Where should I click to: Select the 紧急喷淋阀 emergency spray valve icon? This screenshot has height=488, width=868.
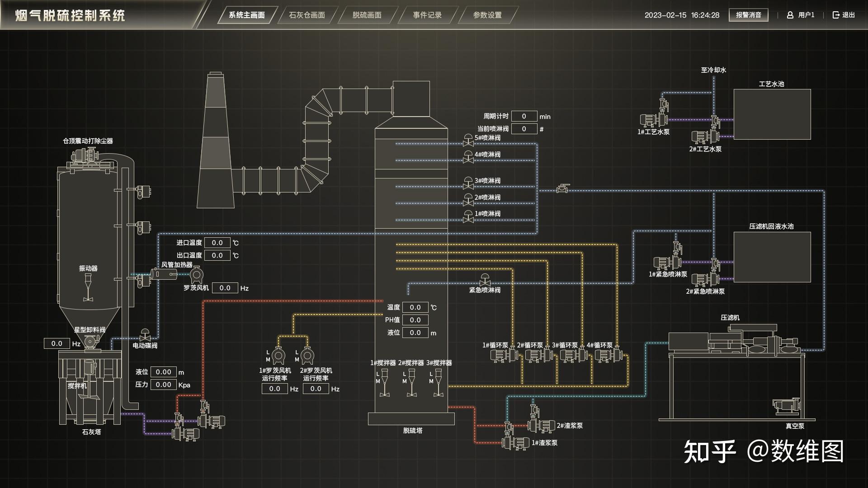485,280
